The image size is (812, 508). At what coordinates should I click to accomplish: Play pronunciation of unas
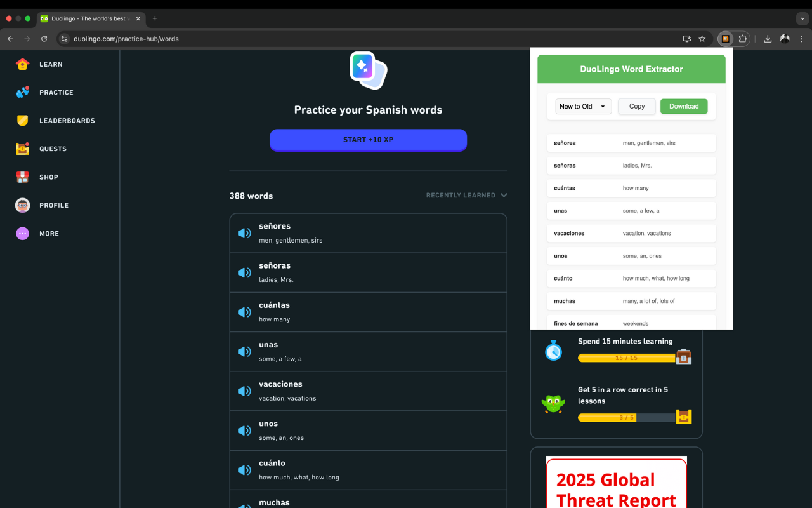pyautogui.click(x=244, y=351)
